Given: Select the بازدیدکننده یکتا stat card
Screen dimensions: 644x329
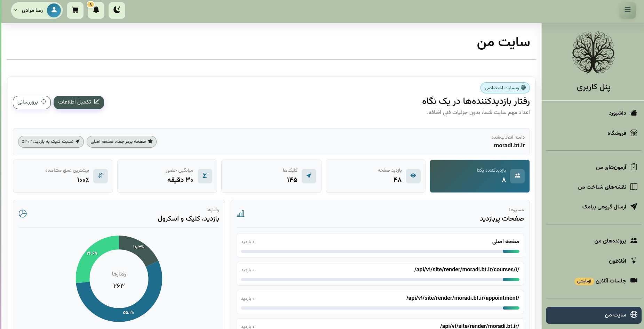Looking at the screenshot, I should click(x=480, y=176).
